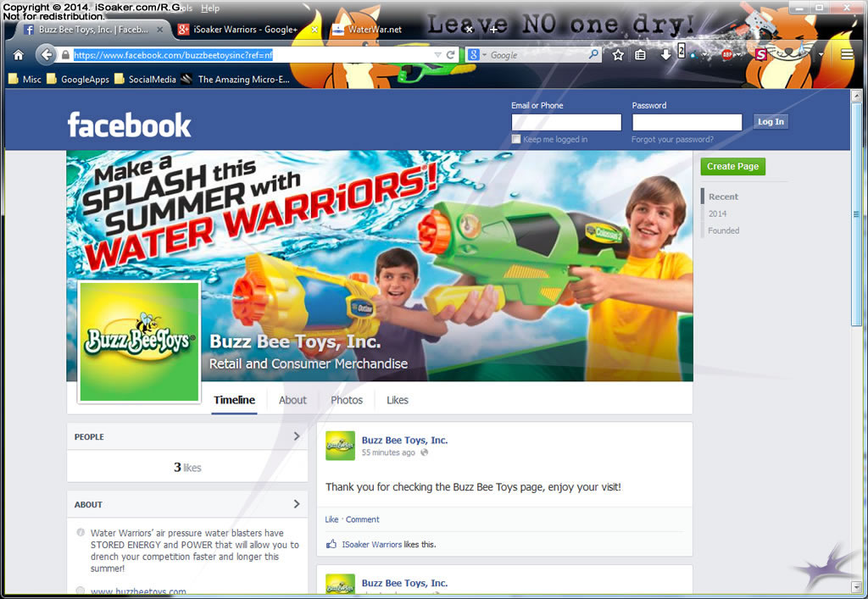Open the GoogleApps bookmarks folder
The image size is (868, 599).
point(78,79)
